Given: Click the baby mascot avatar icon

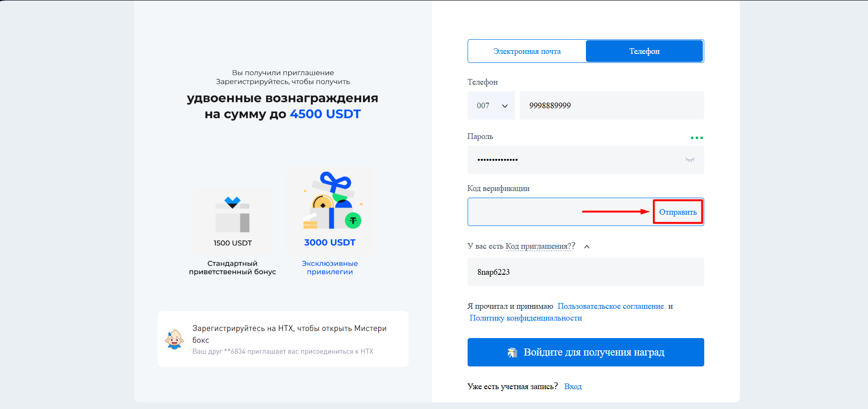Looking at the screenshot, I should click(x=174, y=339).
